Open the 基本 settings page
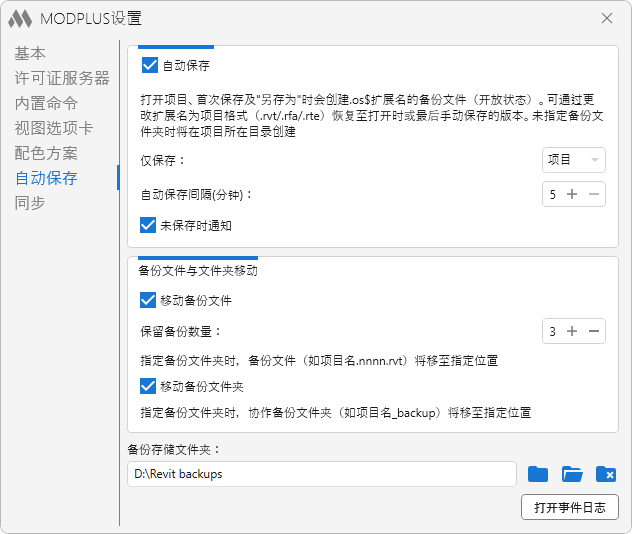632x534 pixels. click(30, 53)
